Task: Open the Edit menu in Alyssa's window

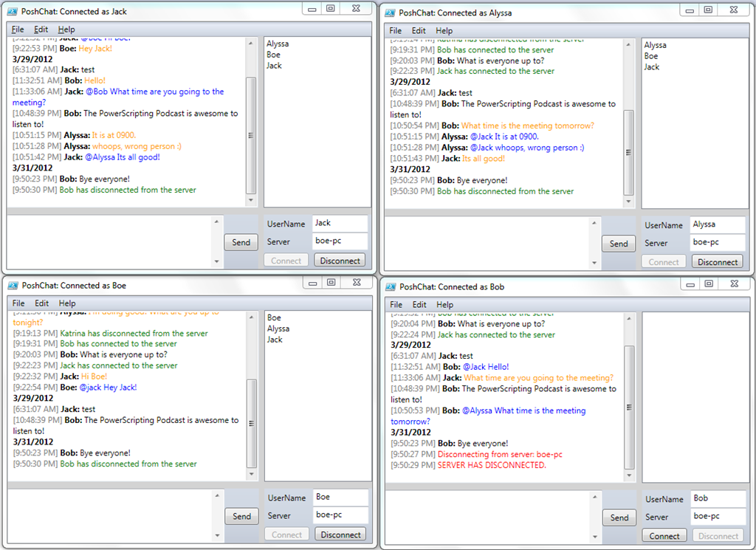Action: click(x=419, y=31)
